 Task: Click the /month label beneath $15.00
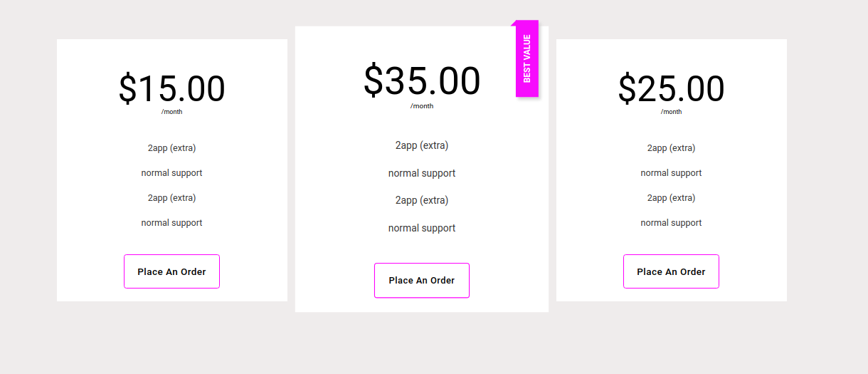(x=171, y=112)
